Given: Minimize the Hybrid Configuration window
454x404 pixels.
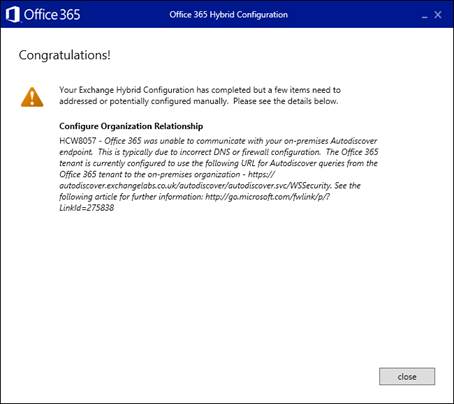Looking at the screenshot, I should [x=424, y=17].
